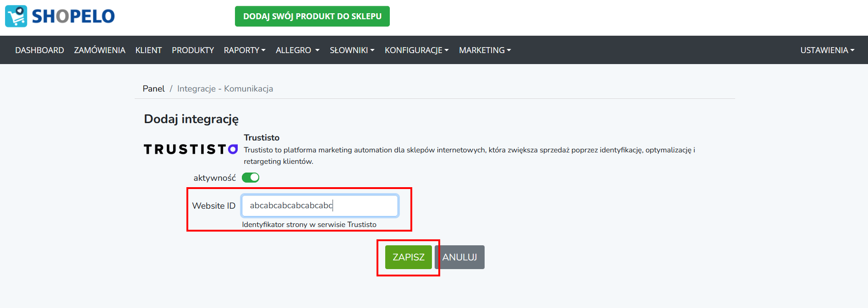Click the Dodaj swój produkt do sklepu button
868x308 pixels.
(x=312, y=16)
